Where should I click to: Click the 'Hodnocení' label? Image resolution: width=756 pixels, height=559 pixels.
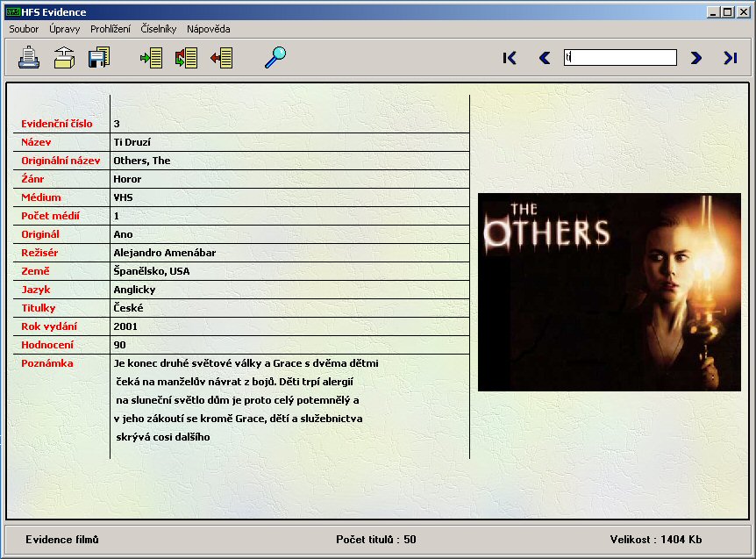tap(47, 345)
